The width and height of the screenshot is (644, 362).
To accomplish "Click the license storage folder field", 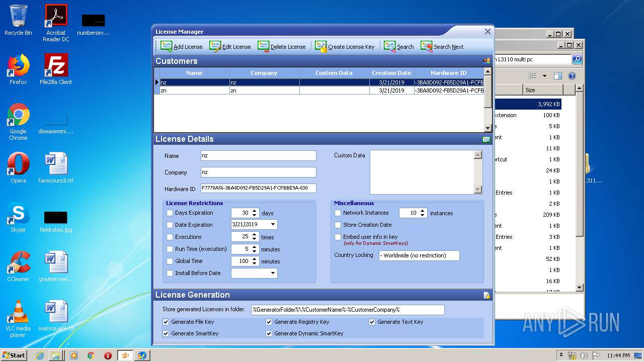I will (x=348, y=310).
